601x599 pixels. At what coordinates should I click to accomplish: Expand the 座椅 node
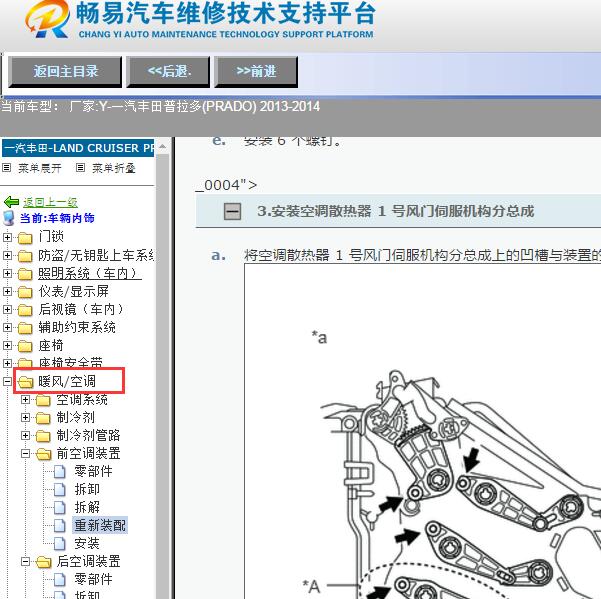[x=7, y=345]
